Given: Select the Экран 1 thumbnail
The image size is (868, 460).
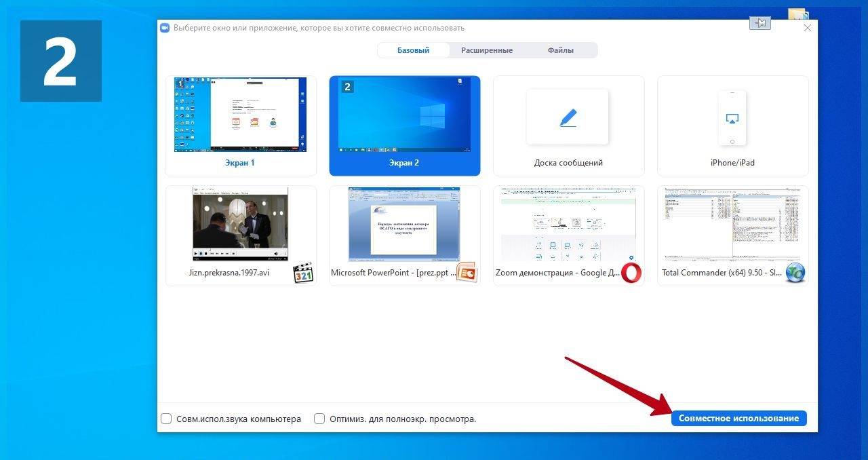Looking at the screenshot, I should pyautogui.click(x=241, y=115).
